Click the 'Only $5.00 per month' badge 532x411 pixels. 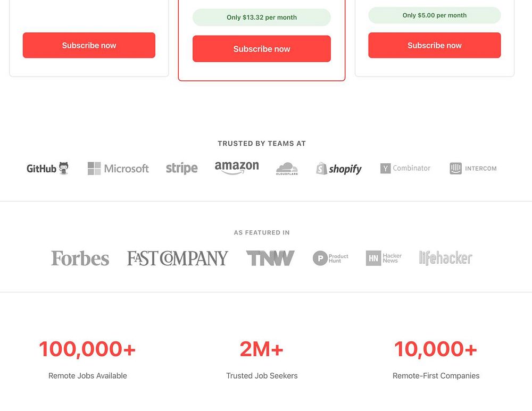[x=435, y=15]
